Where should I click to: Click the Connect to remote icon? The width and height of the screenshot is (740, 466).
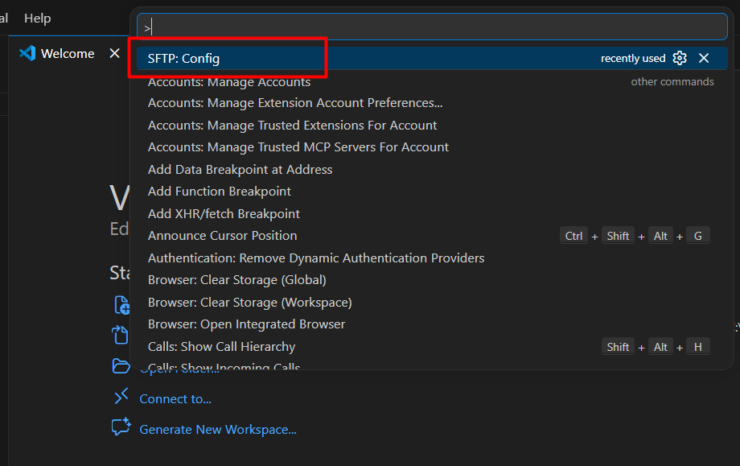(121, 398)
